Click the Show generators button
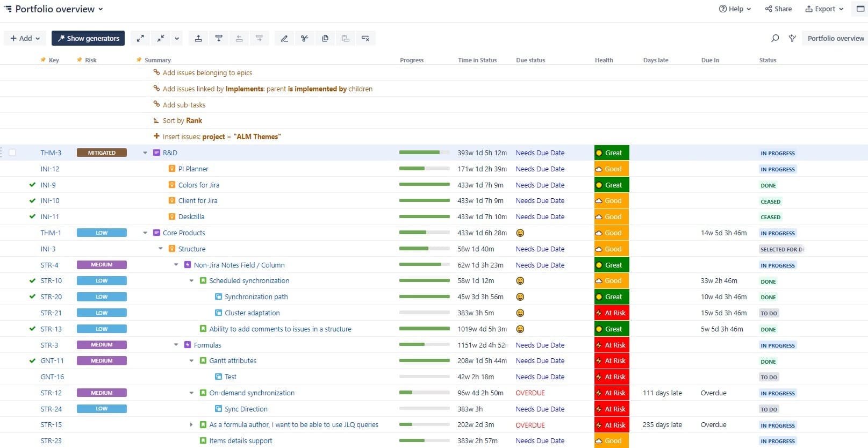Screen dimensions: 868x448 click(x=88, y=38)
